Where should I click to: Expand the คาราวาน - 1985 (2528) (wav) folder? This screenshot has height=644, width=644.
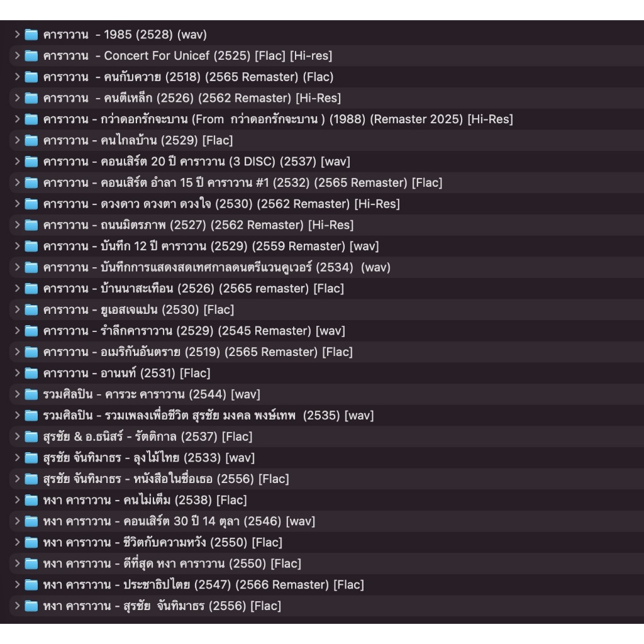[17, 35]
